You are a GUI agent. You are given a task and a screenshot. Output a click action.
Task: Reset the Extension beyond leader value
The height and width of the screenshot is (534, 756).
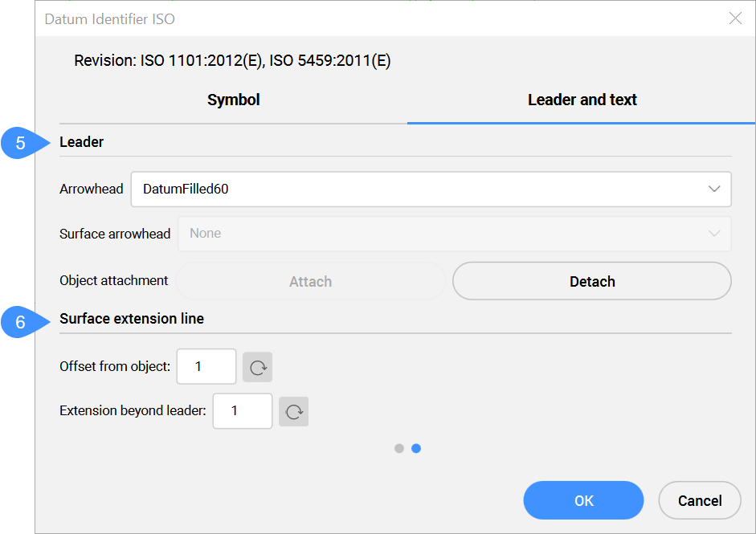[x=294, y=411]
